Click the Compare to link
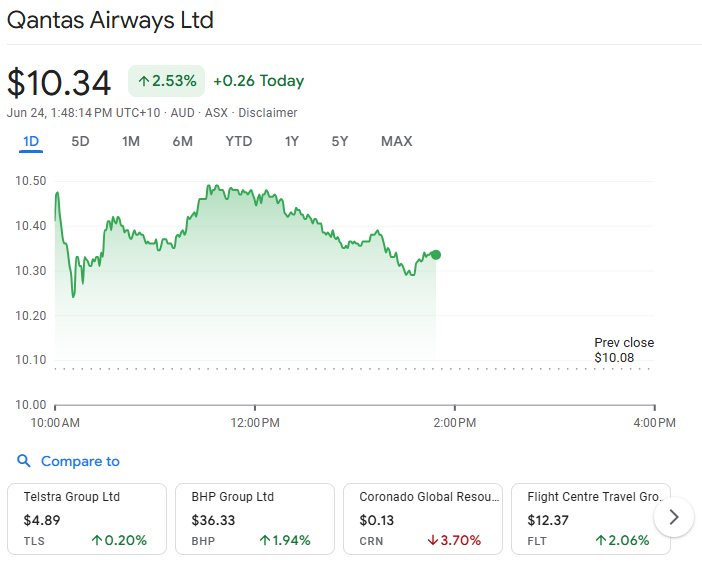Viewport: 702px width, 570px height. tap(80, 461)
